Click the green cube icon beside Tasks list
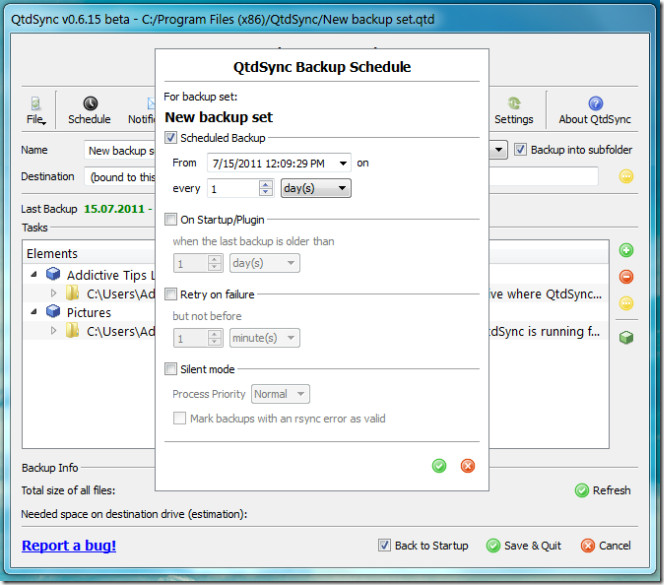Screen dimensions: 664x585 (x=626, y=337)
